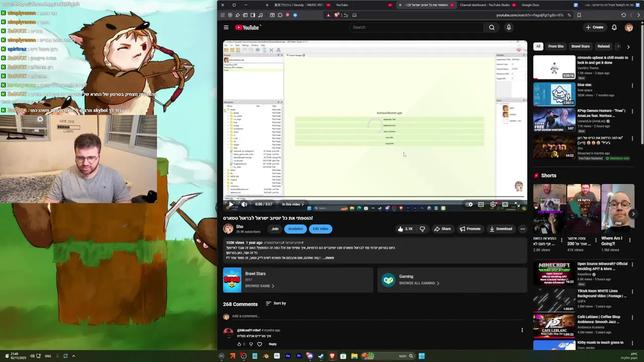Open video Analytics

[x=295, y=229]
